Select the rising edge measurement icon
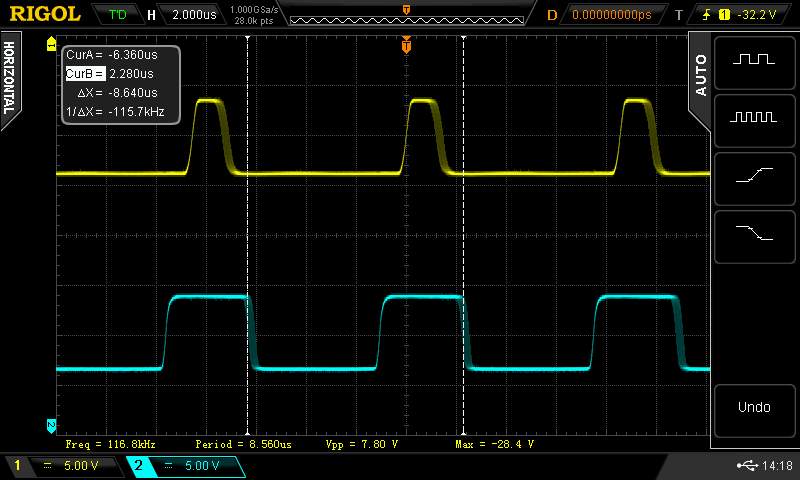 point(753,175)
